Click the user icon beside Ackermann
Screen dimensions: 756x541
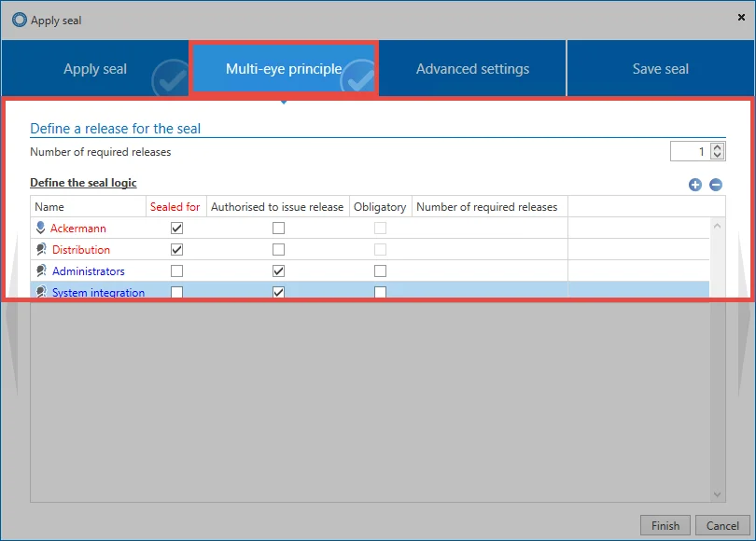pos(40,228)
